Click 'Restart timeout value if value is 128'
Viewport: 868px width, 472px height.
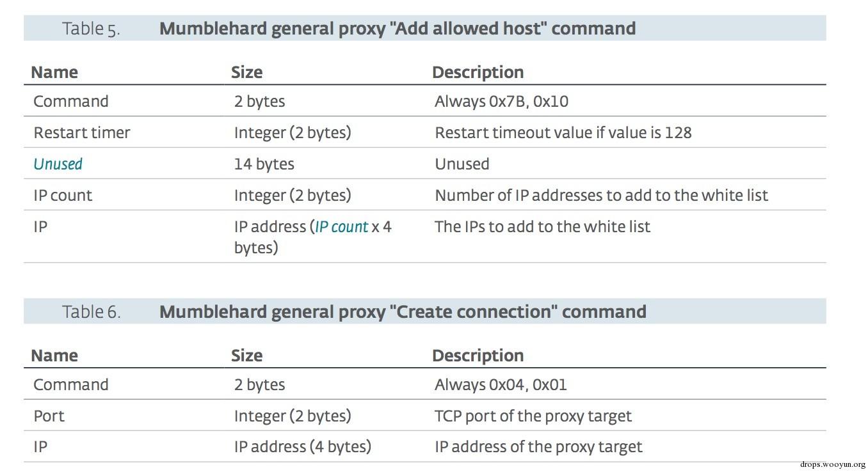[563, 133]
